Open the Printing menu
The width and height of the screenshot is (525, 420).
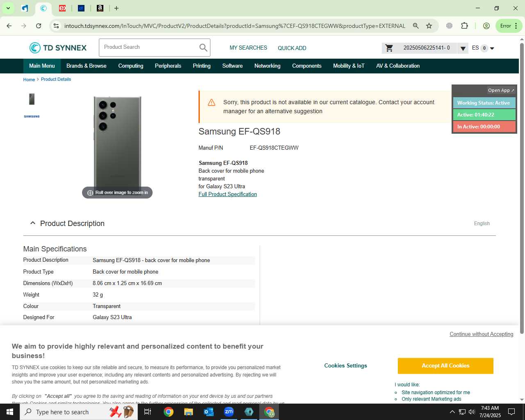pyautogui.click(x=201, y=66)
